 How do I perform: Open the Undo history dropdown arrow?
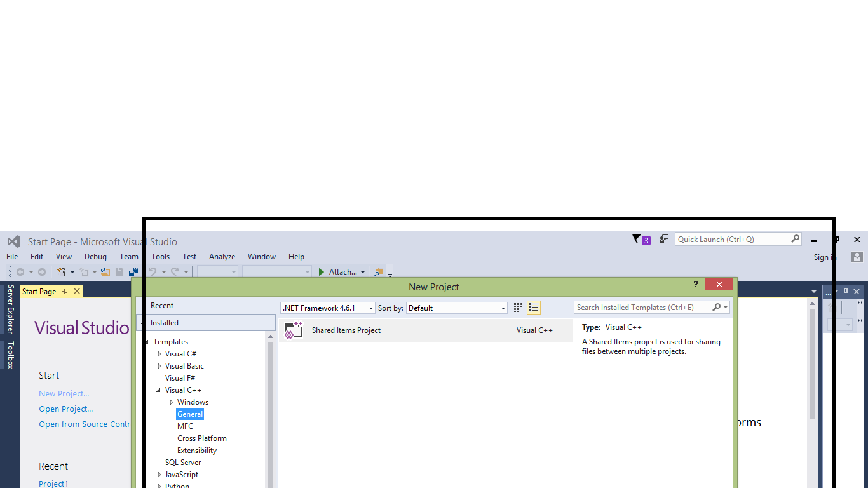(163, 272)
